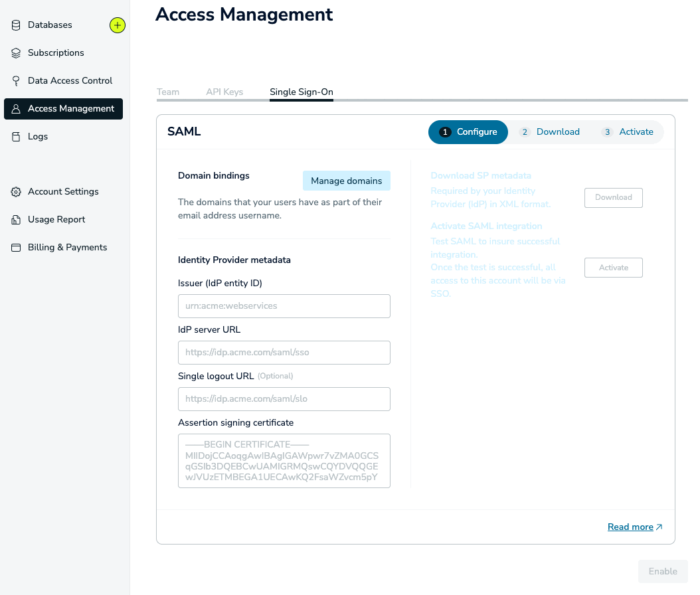Click the Usage Report chart icon
Viewport: 700px width, 595px height.
16,220
